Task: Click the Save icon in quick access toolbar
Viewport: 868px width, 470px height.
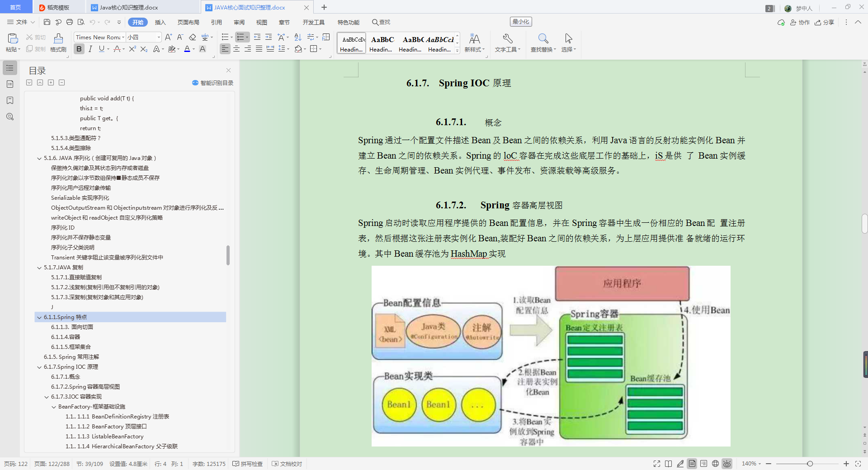Action: [x=47, y=22]
